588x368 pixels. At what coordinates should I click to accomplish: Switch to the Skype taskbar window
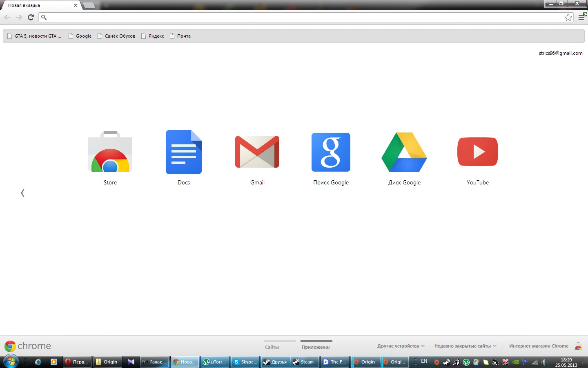pyautogui.click(x=245, y=362)
